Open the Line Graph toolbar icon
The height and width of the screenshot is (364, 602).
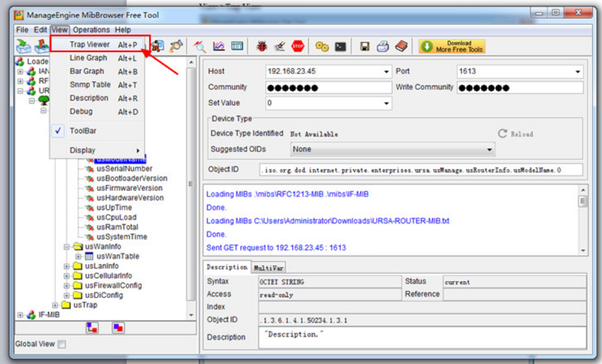tap(219, 47)
